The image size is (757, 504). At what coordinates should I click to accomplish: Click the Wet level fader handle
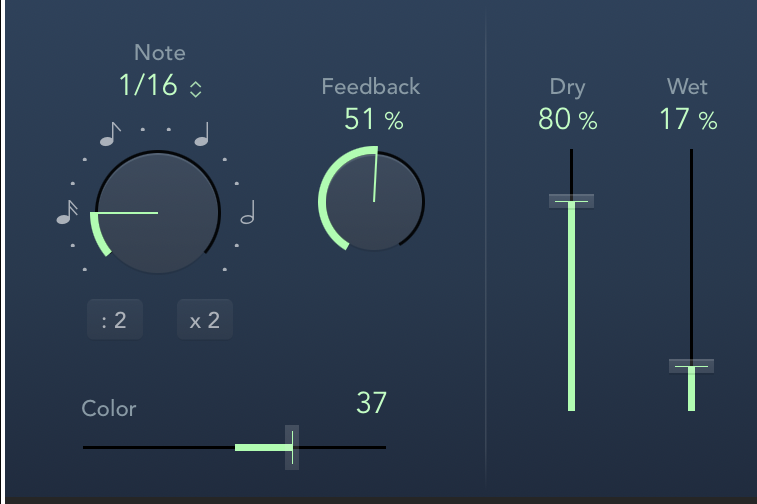(691, 366)
